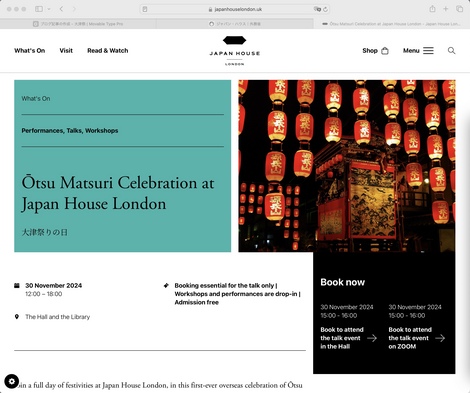Viewport: 470px width, 393px height.
Task: Open the What's On navigation menu
Action: 30,51
